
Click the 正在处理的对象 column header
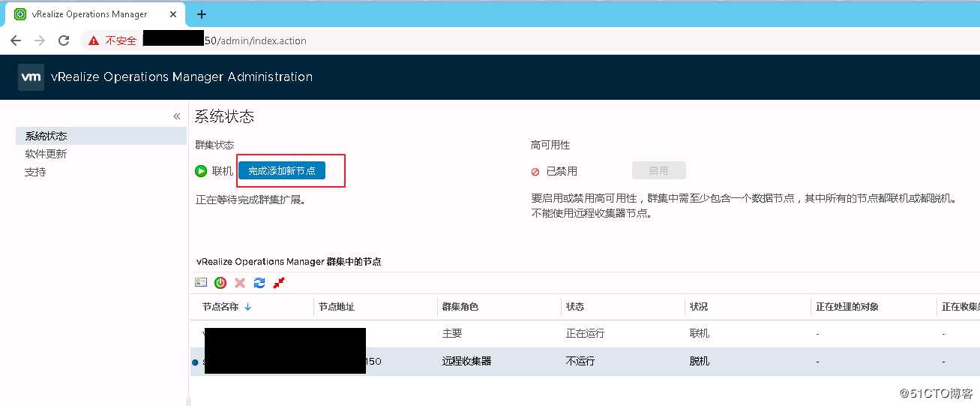point(847,307)
